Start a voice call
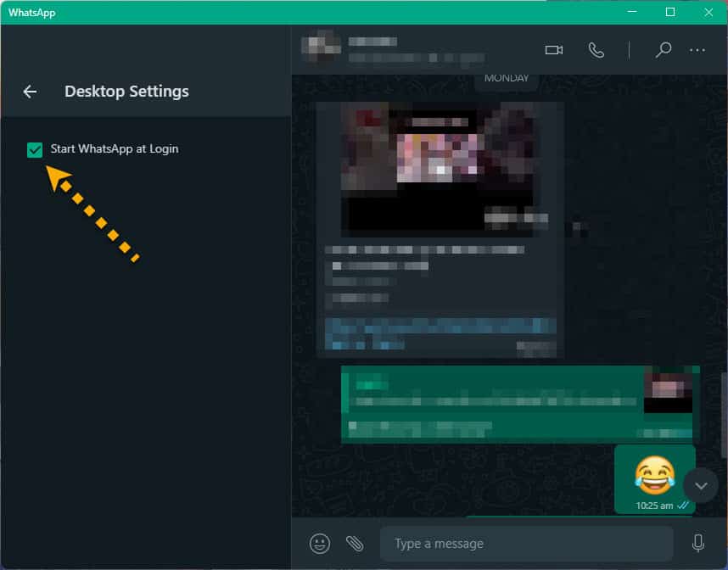The width and height of the screenshot is (728, 570). coord(596,50)
